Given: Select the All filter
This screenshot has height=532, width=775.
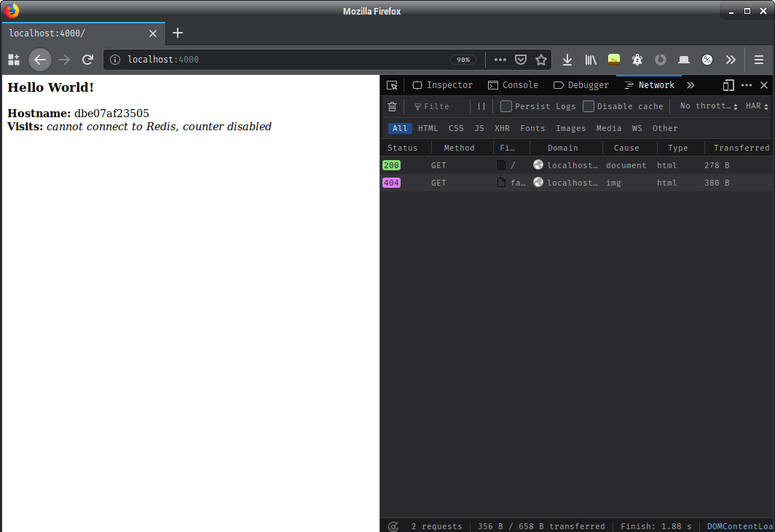Looking at the screenshot, I should click(x=399, y=128).
